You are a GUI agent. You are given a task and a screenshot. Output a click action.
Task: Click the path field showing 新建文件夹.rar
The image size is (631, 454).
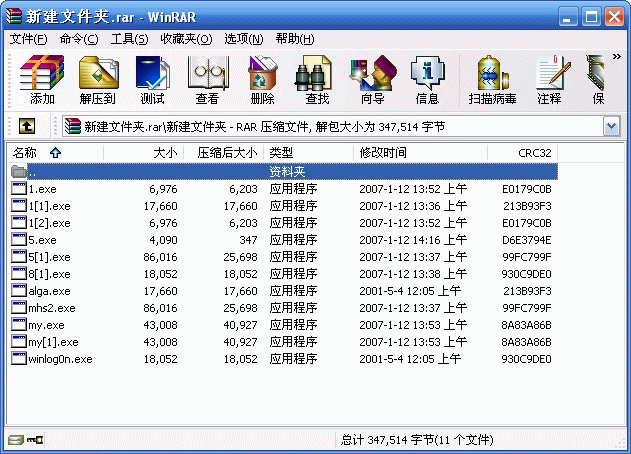(333, 126)
